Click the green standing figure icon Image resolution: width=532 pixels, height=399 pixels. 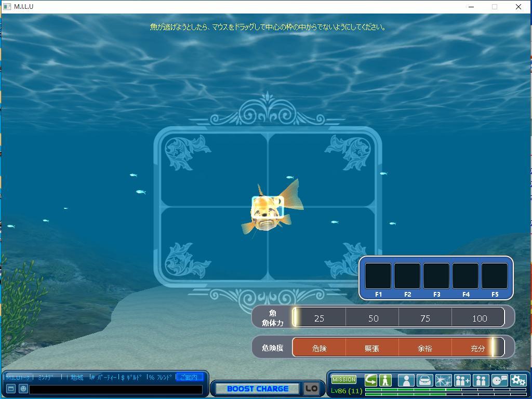[x=385, y=380]
